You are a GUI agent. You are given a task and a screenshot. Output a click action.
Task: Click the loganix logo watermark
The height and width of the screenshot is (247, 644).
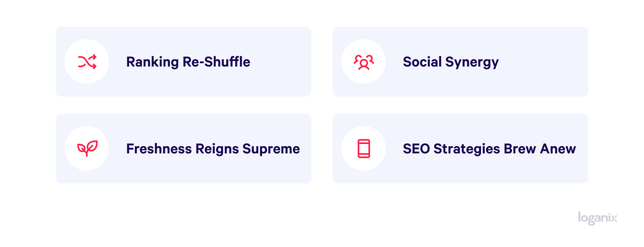598,218
